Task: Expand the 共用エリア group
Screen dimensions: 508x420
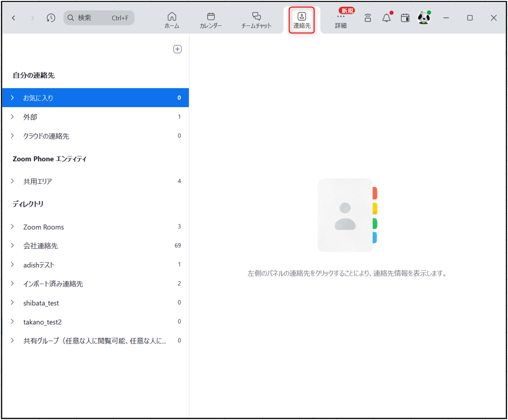Action: pos(13,181)
